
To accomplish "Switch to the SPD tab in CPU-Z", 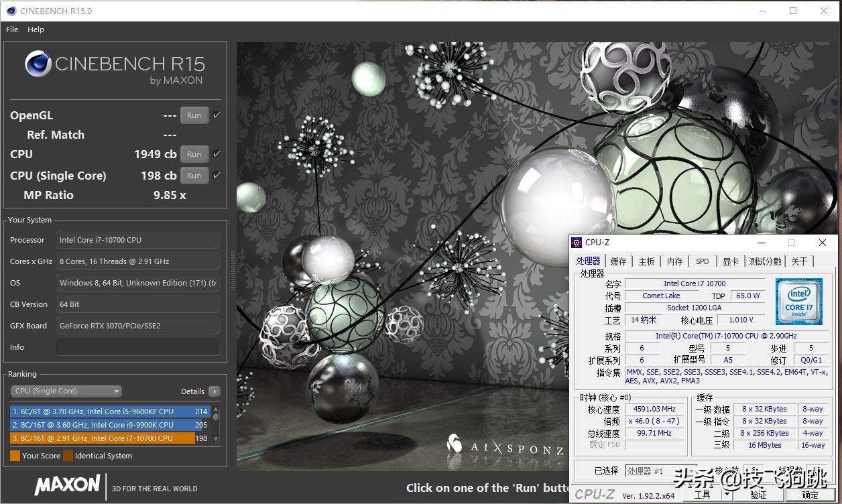I will (x=703, y=261).
